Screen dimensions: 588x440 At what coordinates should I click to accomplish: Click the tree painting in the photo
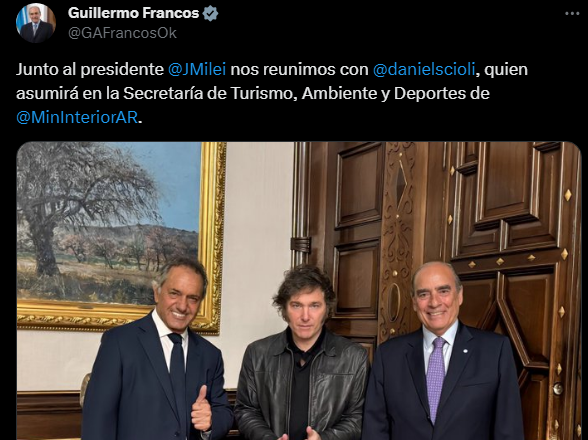point(108,221)
